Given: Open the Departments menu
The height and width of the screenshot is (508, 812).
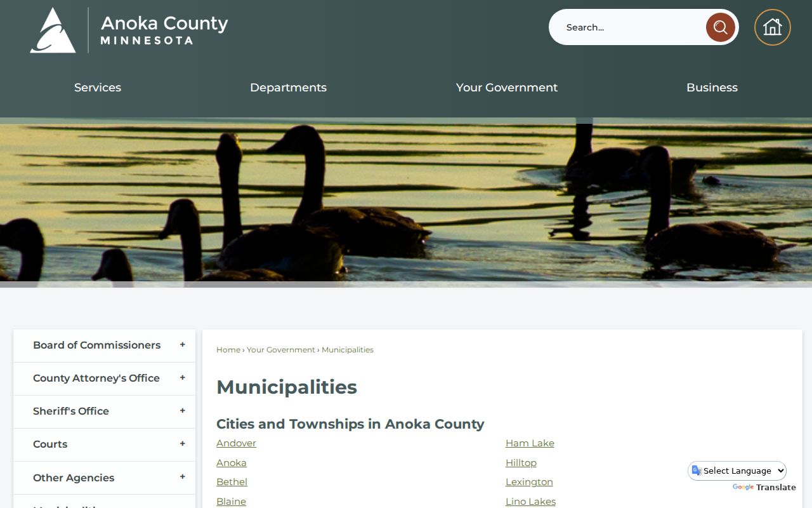Looking at the screenshot, I should coord(288,88).
